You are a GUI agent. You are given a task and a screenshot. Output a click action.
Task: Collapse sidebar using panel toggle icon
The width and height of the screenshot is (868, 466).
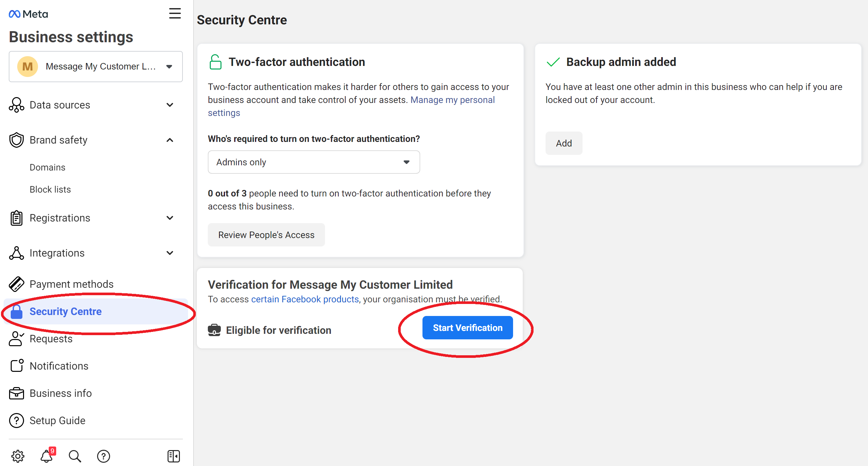pos(173,456)
